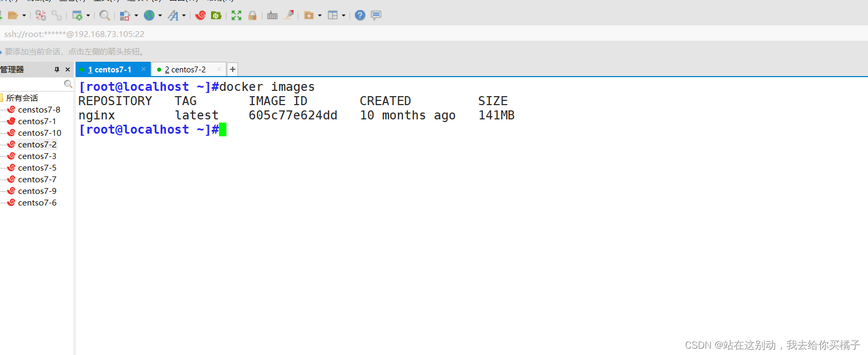
Task: Select the 所有会话 root folder
Action: pos(22,98)
